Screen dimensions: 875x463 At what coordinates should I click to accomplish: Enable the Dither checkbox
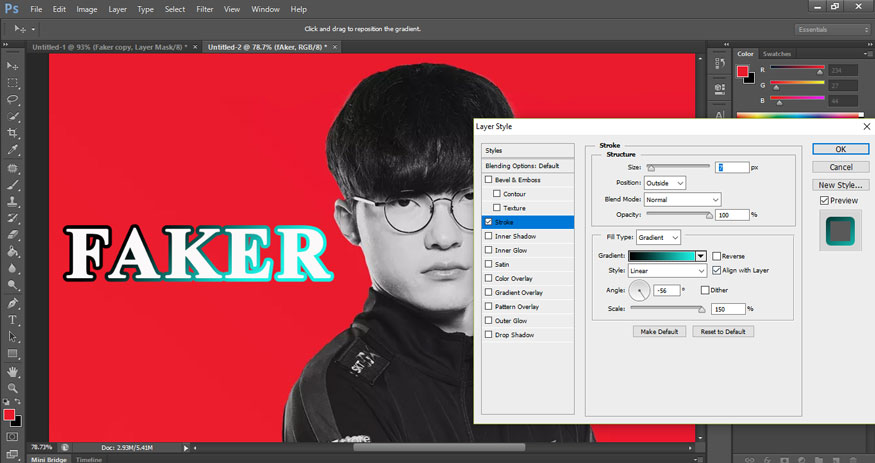pos(705,290)
